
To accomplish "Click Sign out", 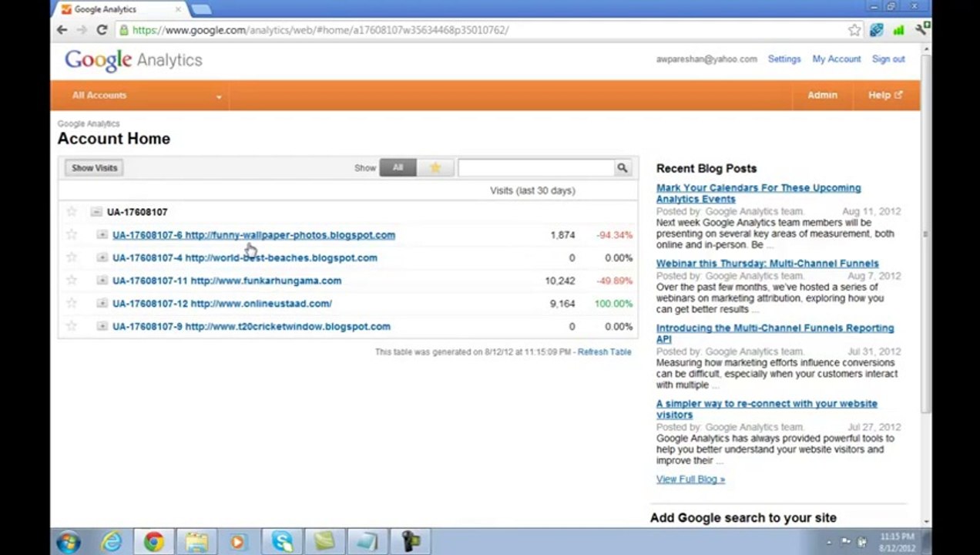I will [x=888, y=59].
